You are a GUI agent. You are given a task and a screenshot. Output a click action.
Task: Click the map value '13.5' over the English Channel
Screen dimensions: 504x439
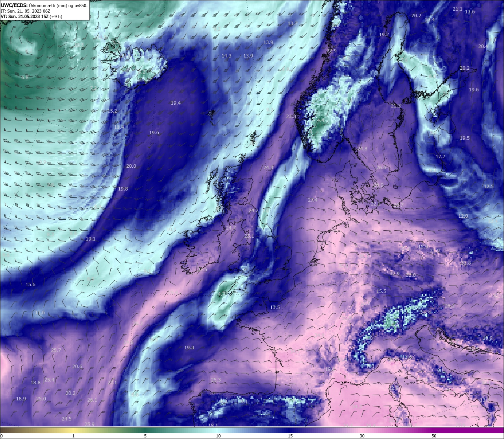pyautogui.click(x=275, y=307)
